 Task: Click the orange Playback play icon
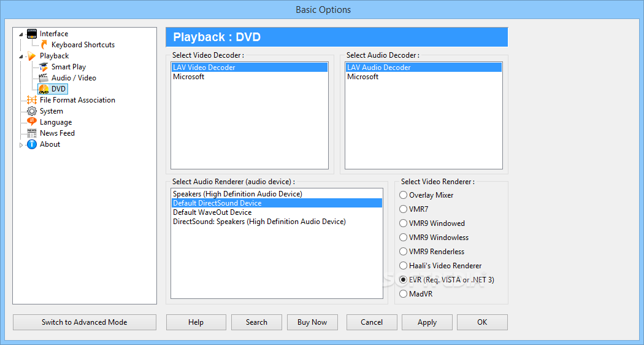point(32,56)
